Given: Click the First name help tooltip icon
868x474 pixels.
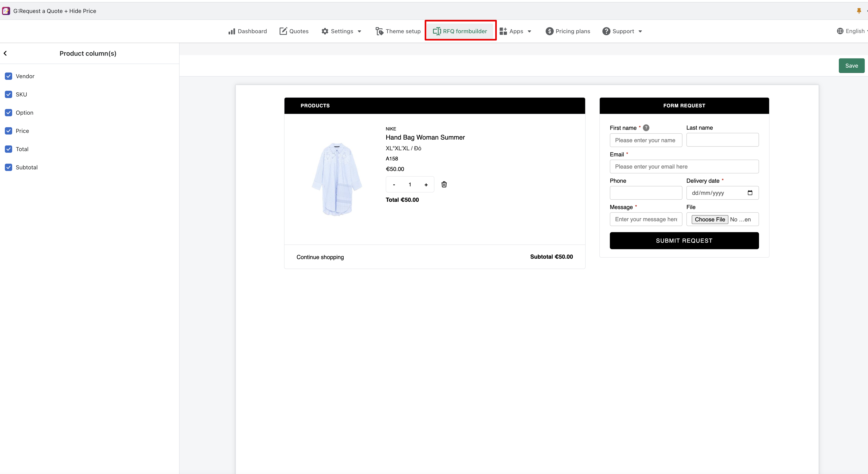Looking at the screenshot, I should click(646, 128).
